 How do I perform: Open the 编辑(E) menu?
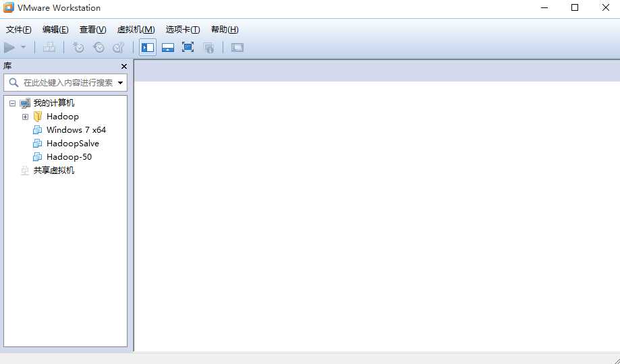tap(55, 30)
